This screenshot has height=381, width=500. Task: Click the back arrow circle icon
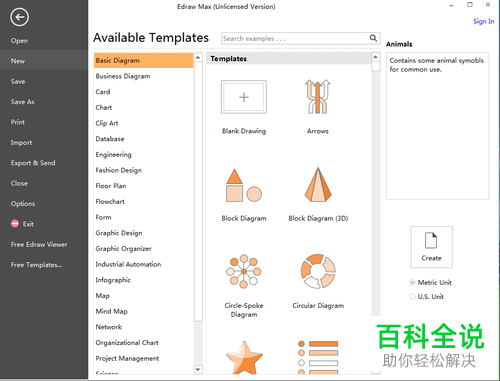[19, 17]
